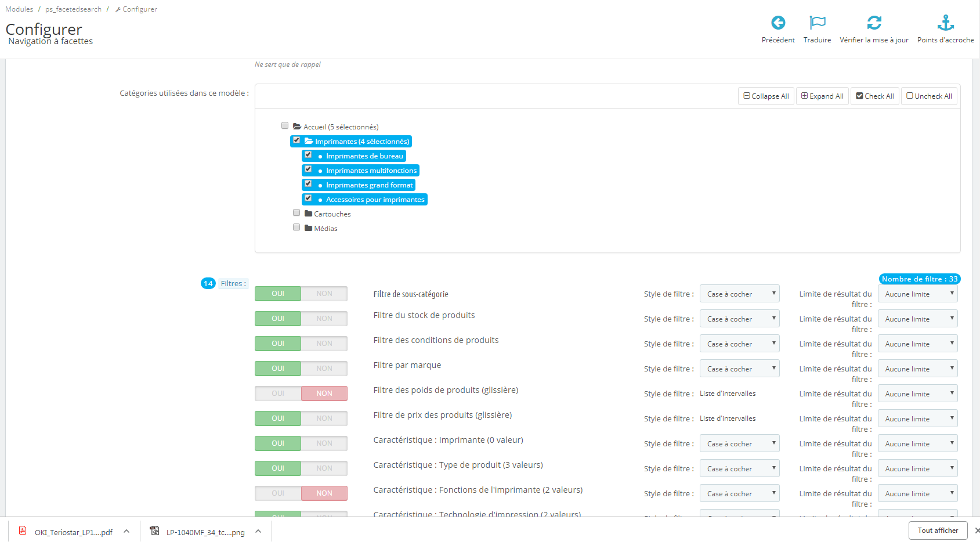Open Points d'accroche anchor icon
Viewport: 980px width, 545px height.
point(945,23)
